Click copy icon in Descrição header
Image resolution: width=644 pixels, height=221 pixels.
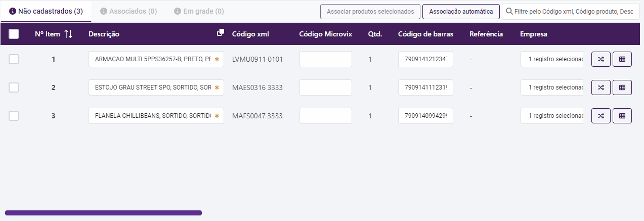pos(220,33)
